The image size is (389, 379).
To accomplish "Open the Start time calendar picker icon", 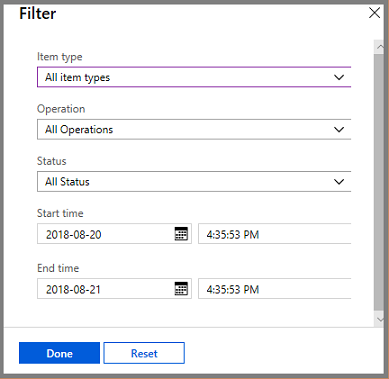I will 181,234.
